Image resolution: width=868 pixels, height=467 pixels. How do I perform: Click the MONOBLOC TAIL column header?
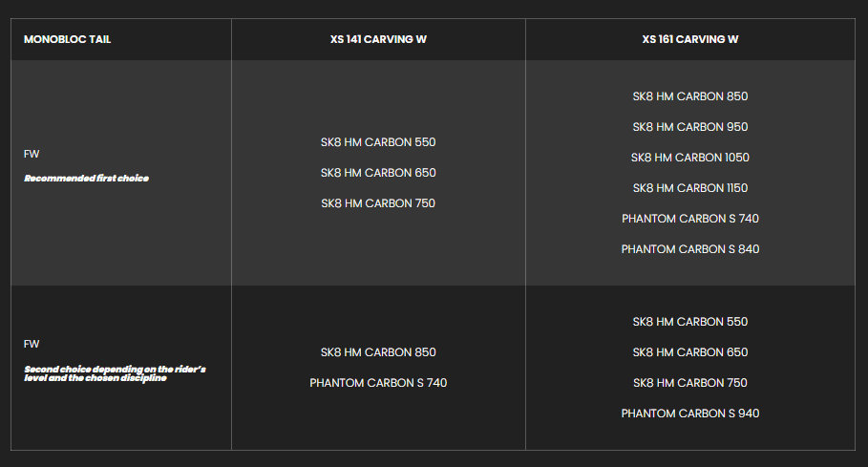pos(67,39)
